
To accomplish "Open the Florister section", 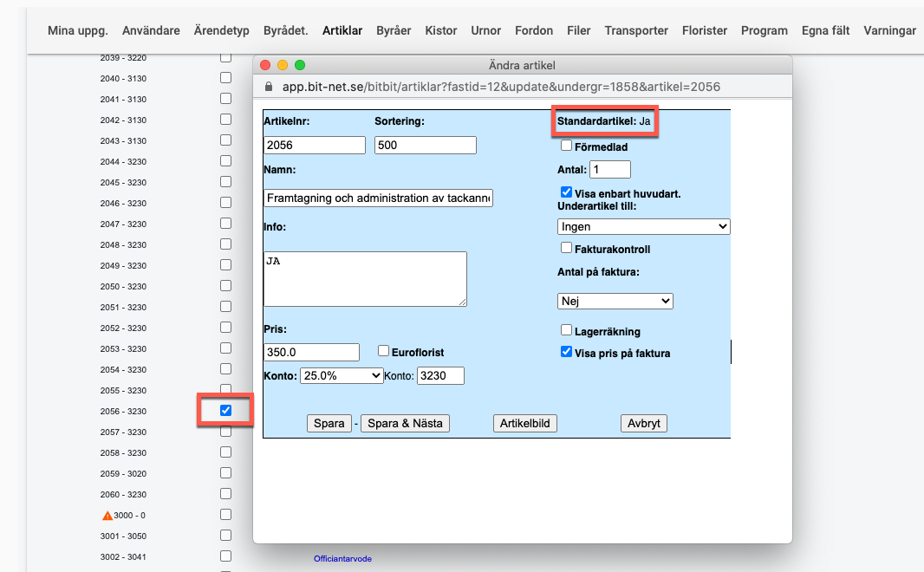I will (705, 30).
